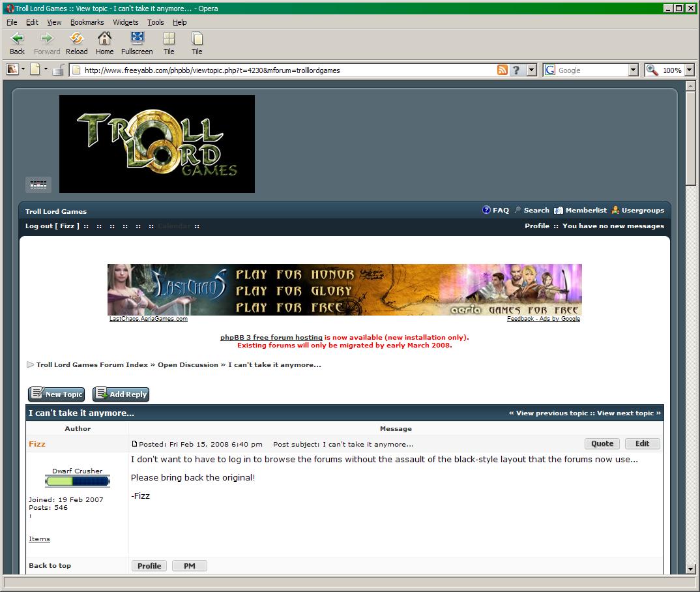Go to the Home page

pyautogui.click(x=104, y=43)
